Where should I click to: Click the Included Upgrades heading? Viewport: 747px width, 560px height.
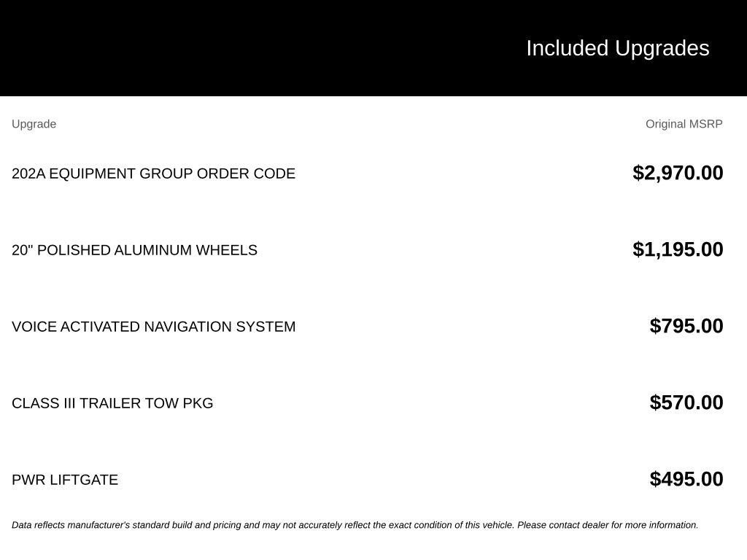click(x=617, y=49)
